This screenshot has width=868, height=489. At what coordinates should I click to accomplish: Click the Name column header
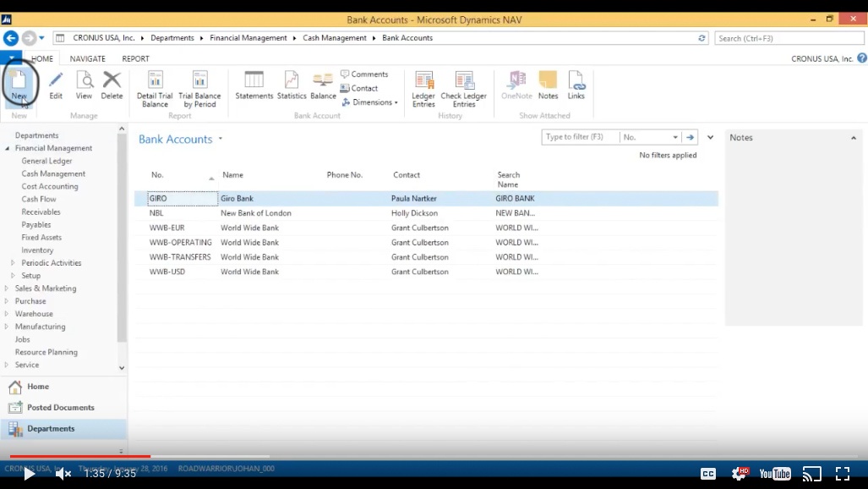point(232,174)
